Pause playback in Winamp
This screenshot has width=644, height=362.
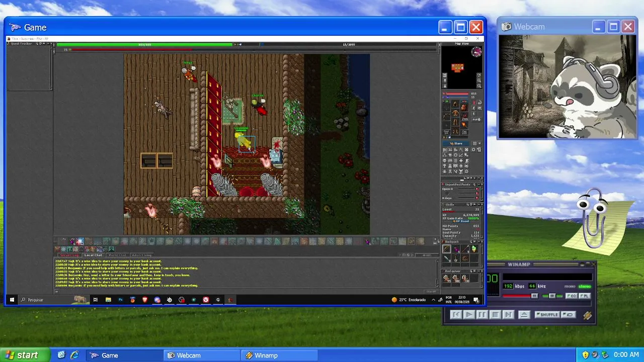point(482,315)
